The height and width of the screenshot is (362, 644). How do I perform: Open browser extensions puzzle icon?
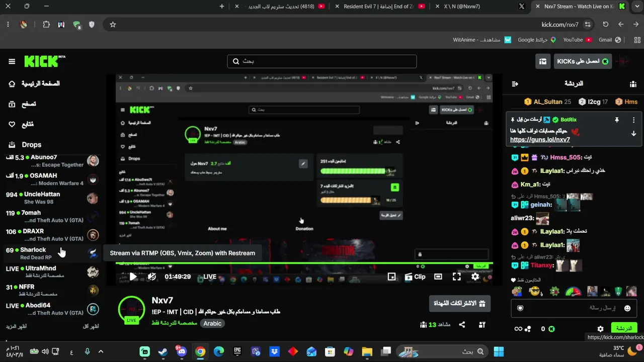pyautogui.click(x=46, y=24)
